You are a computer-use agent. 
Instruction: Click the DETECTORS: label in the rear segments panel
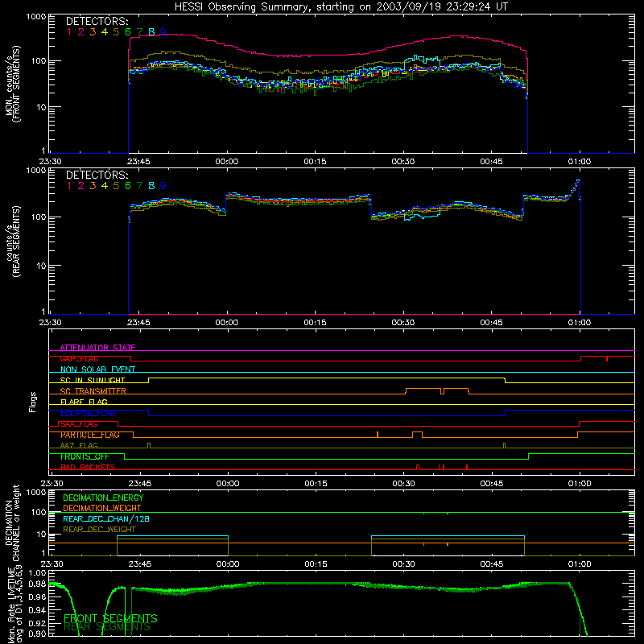(97, 175)
